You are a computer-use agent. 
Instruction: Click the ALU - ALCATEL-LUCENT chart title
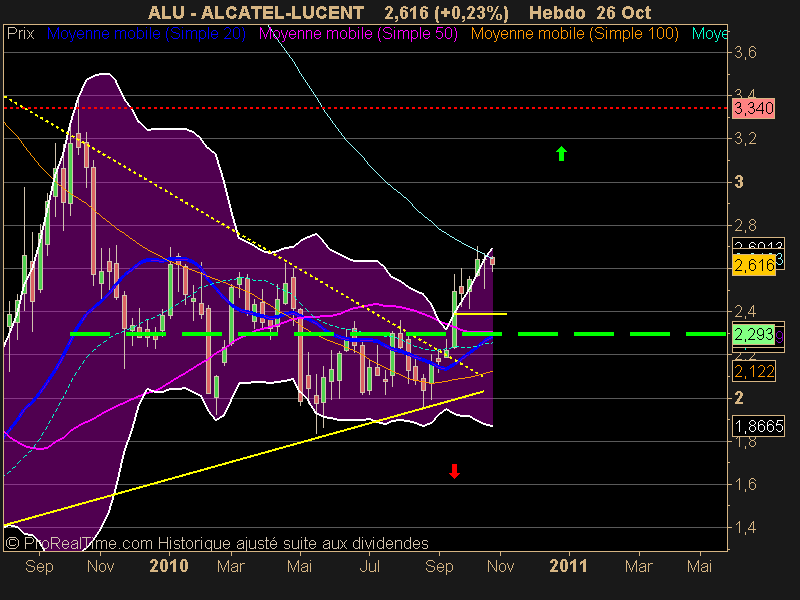[256, 12]
